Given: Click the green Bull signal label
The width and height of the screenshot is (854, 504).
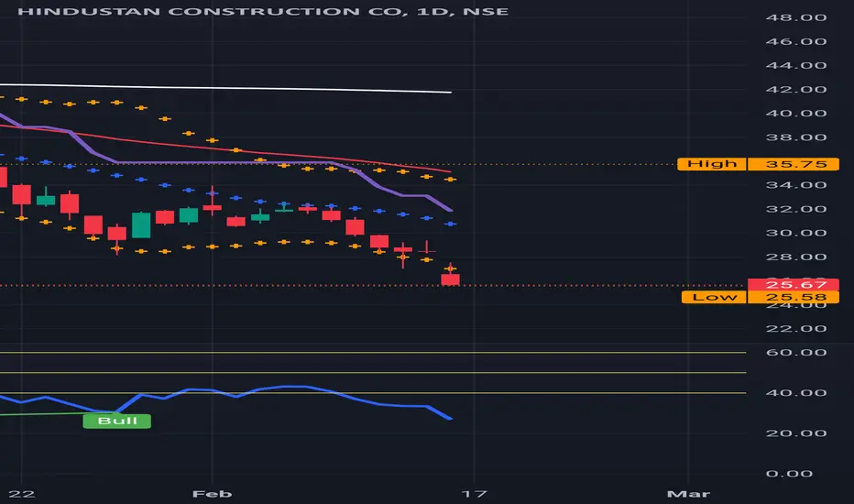Looking at the screenshot, I should pos(117,421).
